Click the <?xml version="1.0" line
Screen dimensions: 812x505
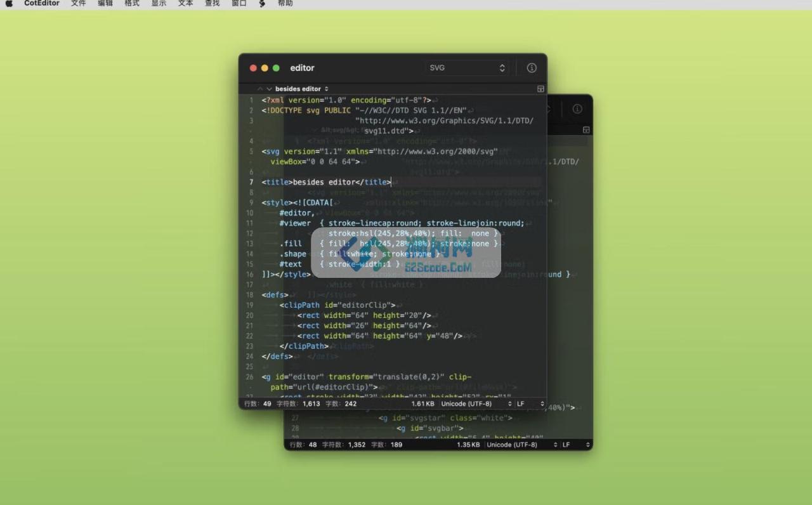point(346,100)
